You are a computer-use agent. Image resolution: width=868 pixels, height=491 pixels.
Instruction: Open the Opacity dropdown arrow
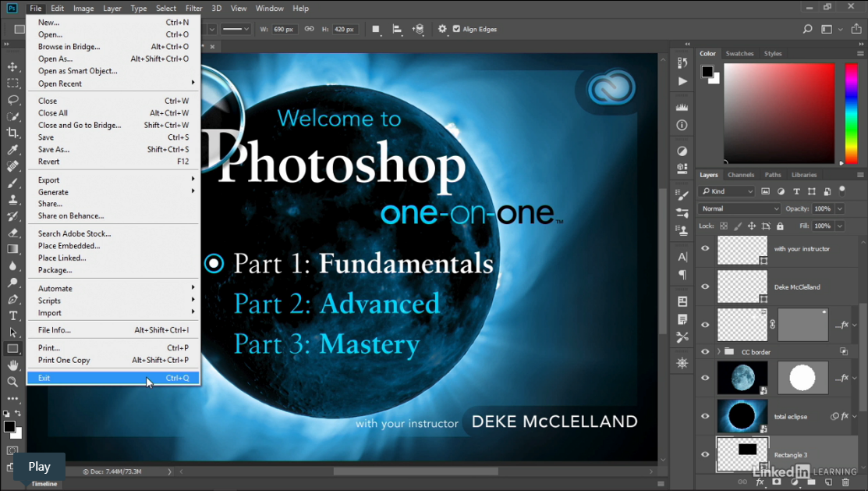click(x=840, y=208)
